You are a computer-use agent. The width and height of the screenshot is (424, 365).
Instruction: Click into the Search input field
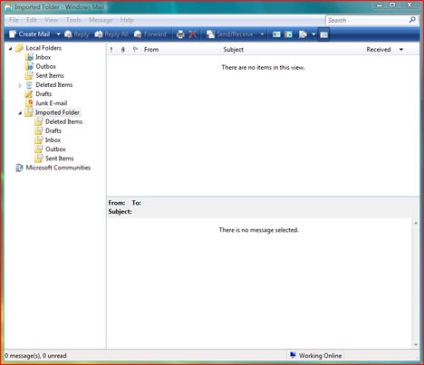tap(368, 20)
